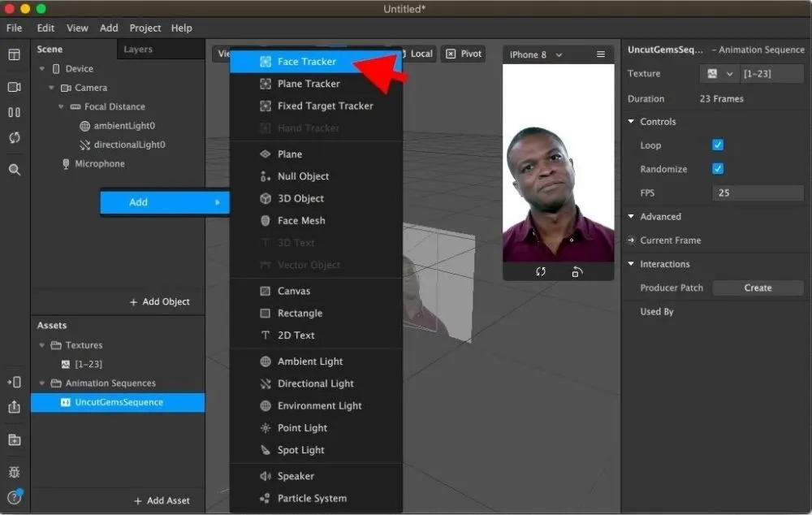
Task: Open the simulator hamburger menu
Action: point(601,54)
